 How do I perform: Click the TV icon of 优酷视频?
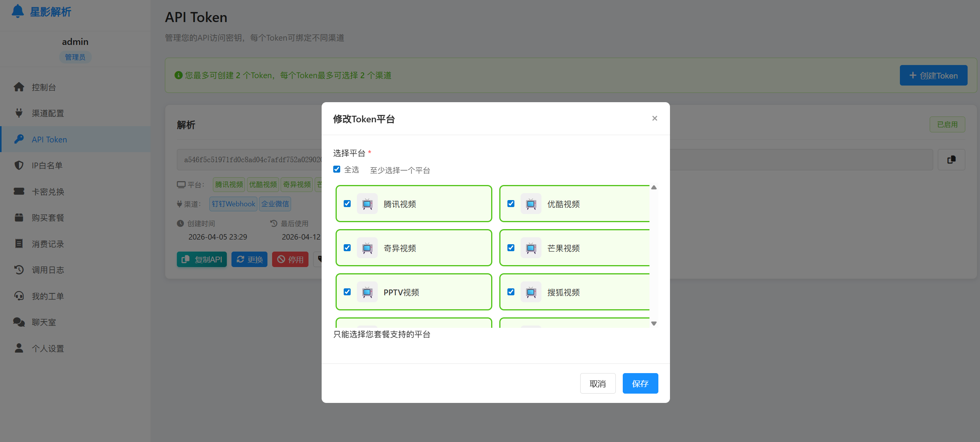coord(531,204)
